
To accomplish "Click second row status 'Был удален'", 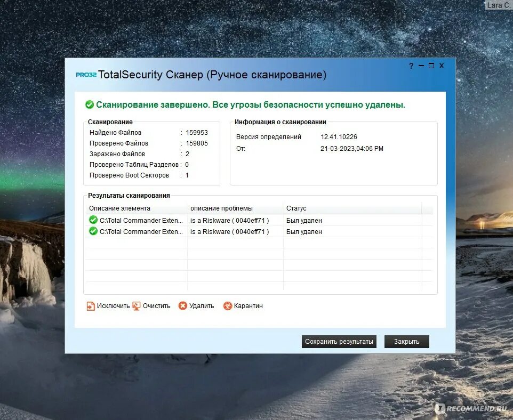I will pyautogui.click(x=304, y=232).
